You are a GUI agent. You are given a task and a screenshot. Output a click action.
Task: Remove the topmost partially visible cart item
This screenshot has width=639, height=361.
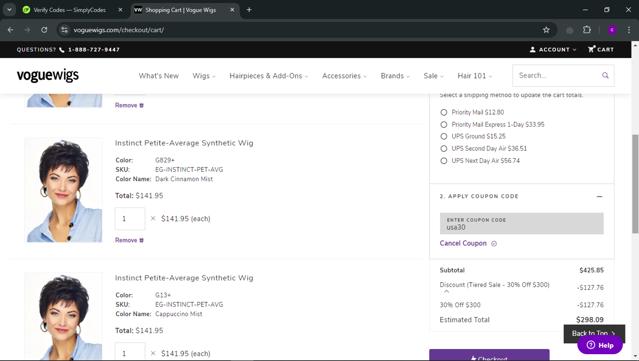(129, 106)
